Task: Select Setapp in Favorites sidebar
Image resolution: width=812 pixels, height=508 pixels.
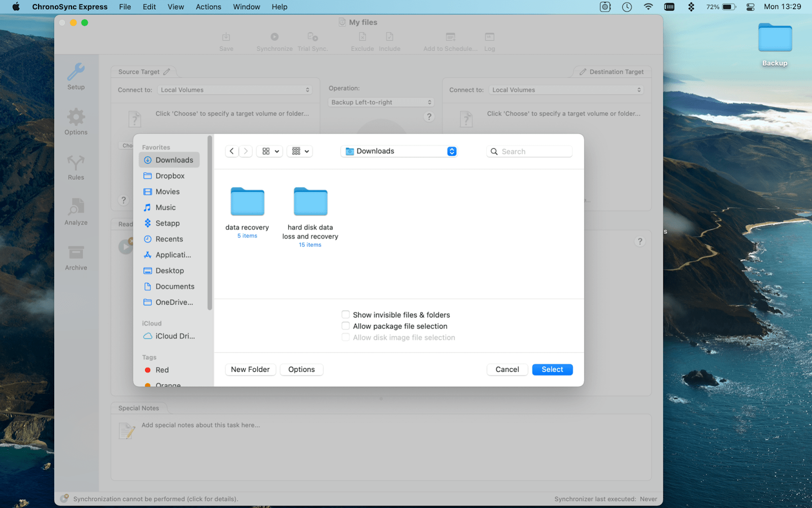Action: coord(169,223)
